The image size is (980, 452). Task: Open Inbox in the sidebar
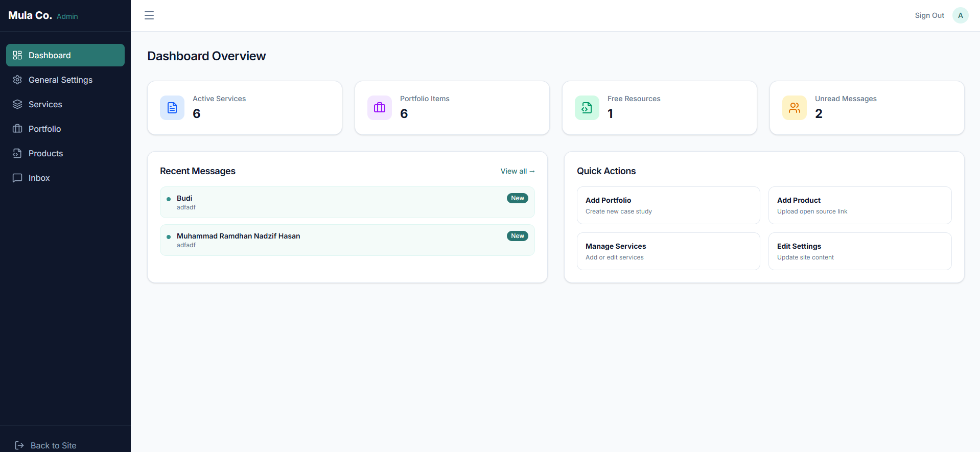coord(65,178)
